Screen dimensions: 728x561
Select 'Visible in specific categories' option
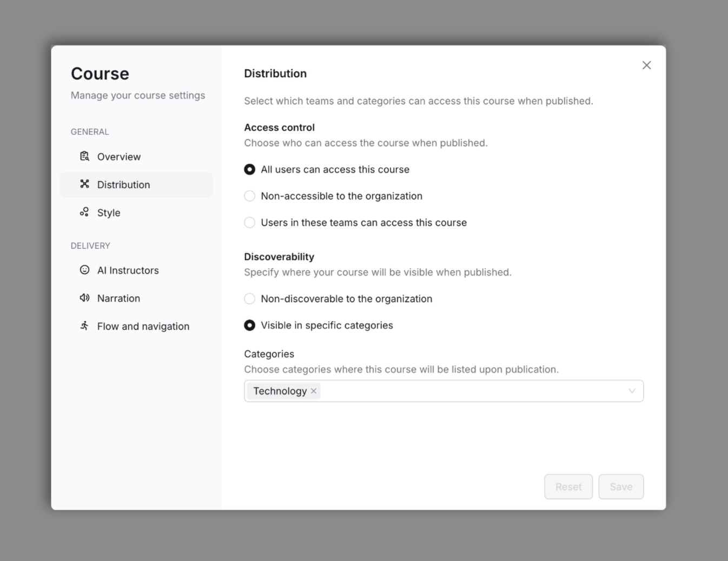[x=249, y=325]
